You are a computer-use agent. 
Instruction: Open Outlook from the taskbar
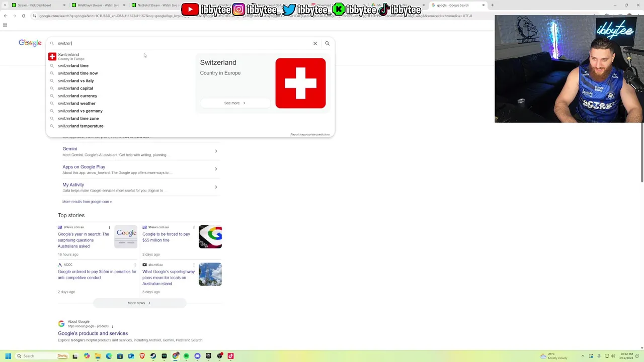(x=131, y=356)
